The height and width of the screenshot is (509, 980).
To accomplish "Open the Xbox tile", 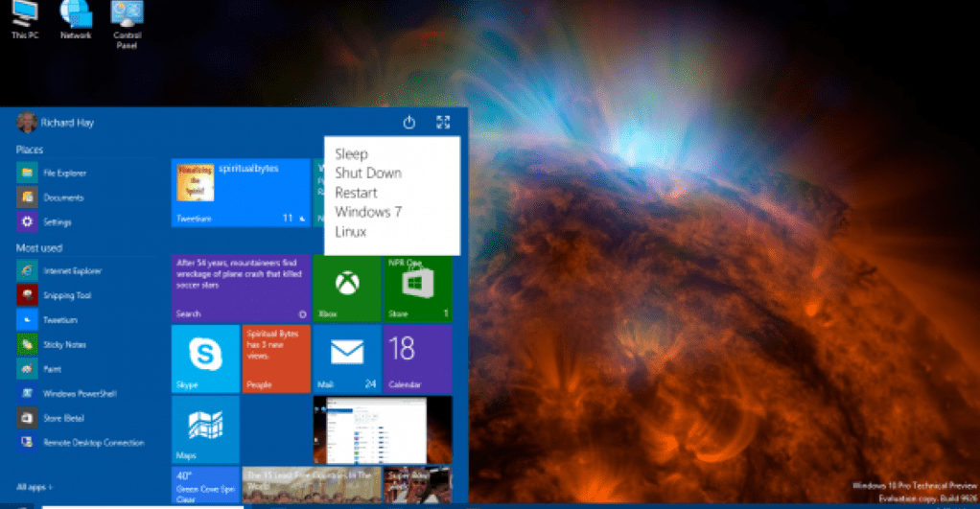I will tap(347, 288).
